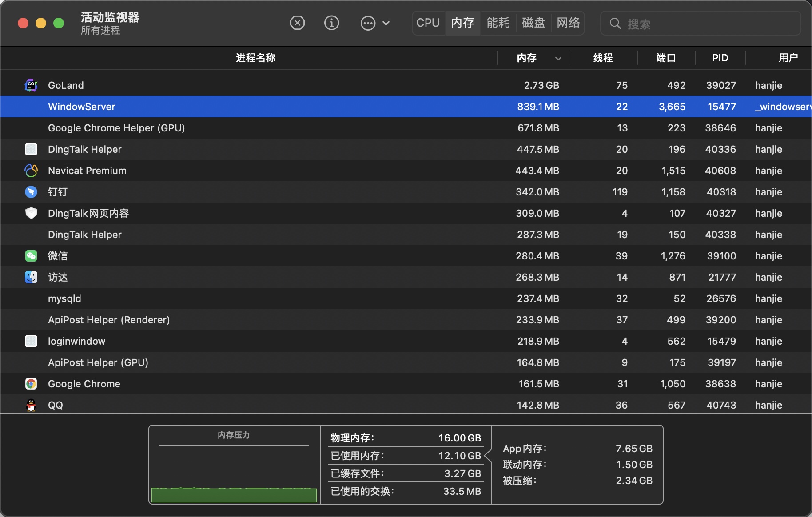The height and width of the screenshot is (517, 812).
Task: Click the chevron beside the ellipsis button
Action: [x=386, y=23]
